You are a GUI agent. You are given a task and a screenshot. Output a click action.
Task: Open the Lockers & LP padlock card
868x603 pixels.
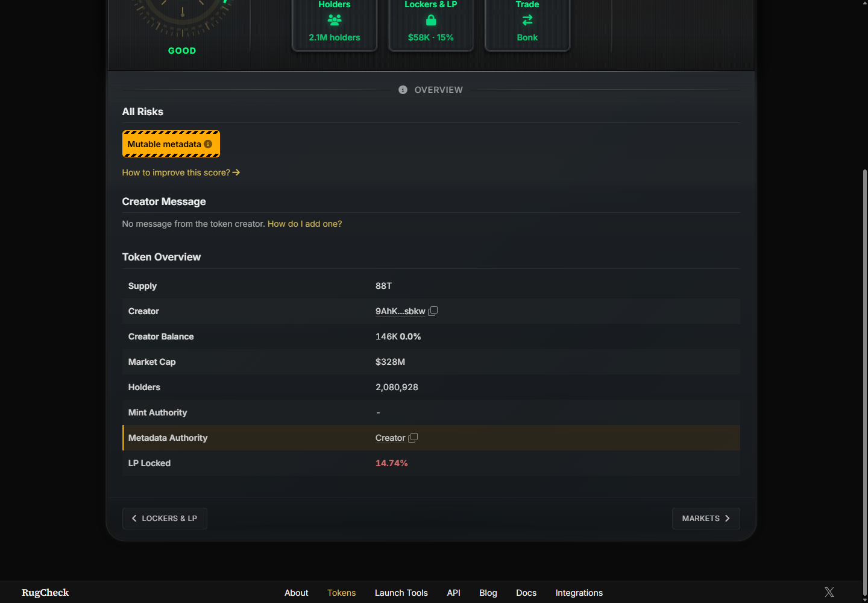[x=431, y=24]
